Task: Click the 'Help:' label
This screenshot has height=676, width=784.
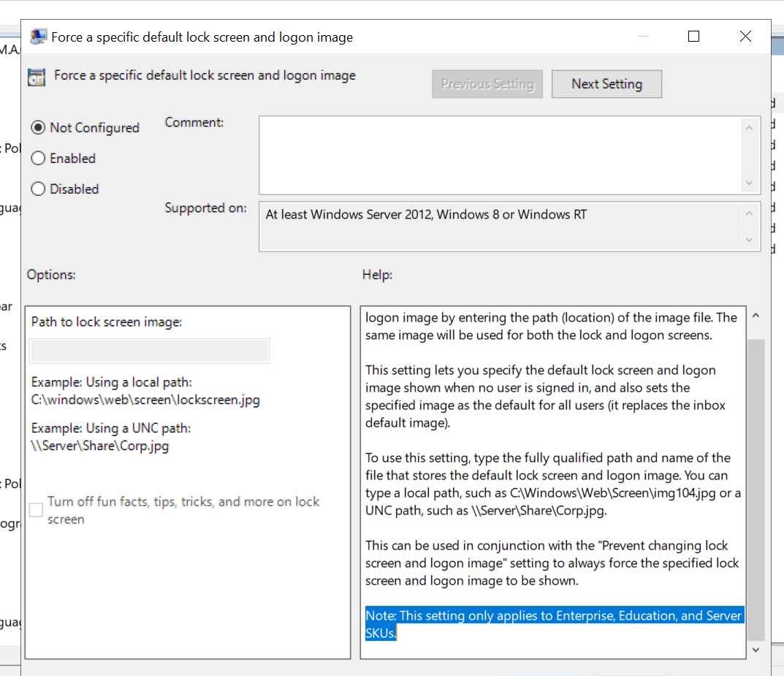Action: coord(378,275)
